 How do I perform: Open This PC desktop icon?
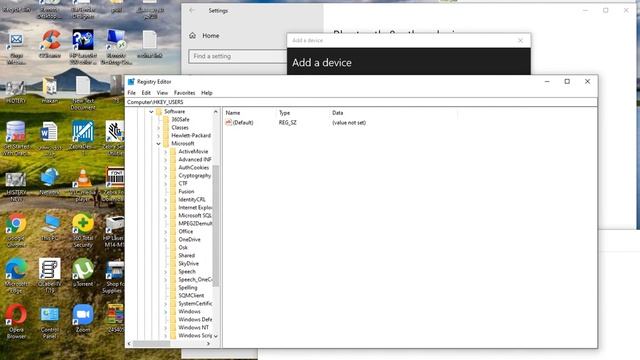point(50,227)
